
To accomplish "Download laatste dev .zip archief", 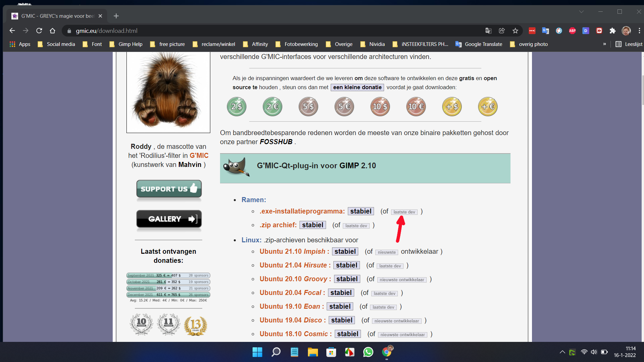I will pyautogui.click(x=356, y=226).
